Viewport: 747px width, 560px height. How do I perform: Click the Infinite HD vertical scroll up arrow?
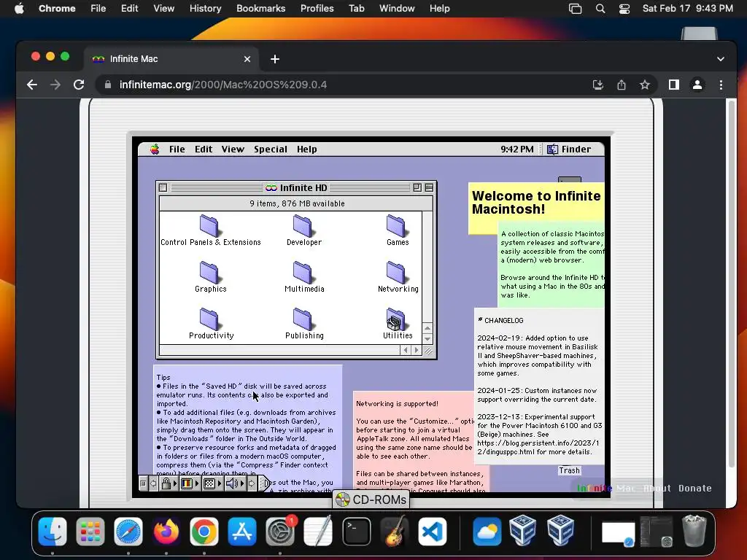(x=427, y=329)
